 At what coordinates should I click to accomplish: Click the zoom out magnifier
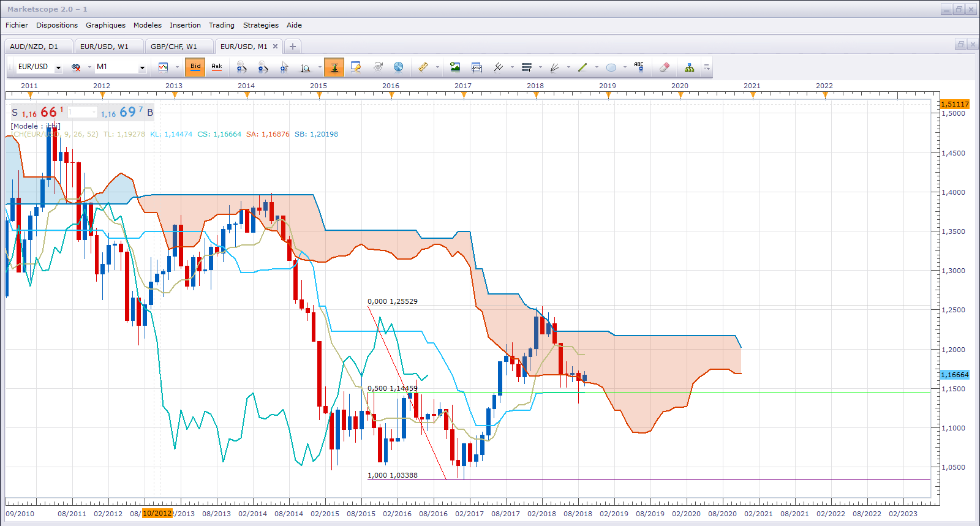point(263,67)
